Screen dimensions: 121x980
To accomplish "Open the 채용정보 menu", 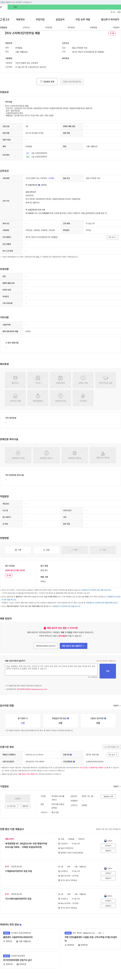I will coord(21,19).
